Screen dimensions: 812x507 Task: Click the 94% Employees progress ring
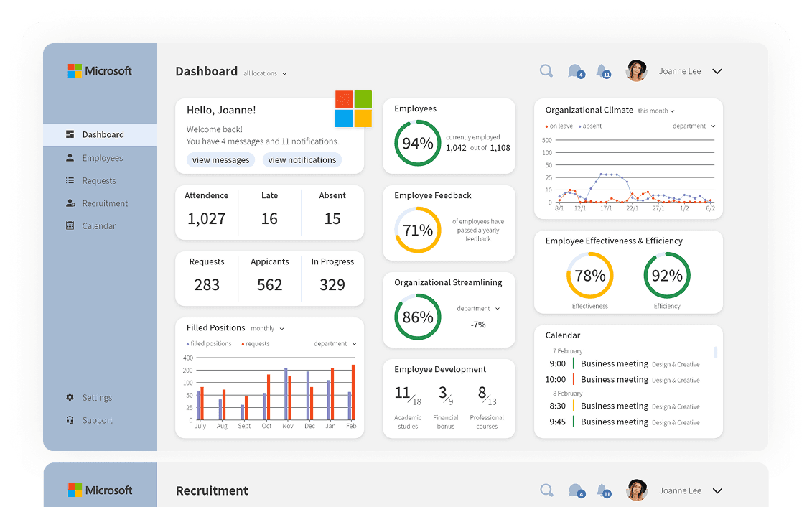[x=417, y=143]
